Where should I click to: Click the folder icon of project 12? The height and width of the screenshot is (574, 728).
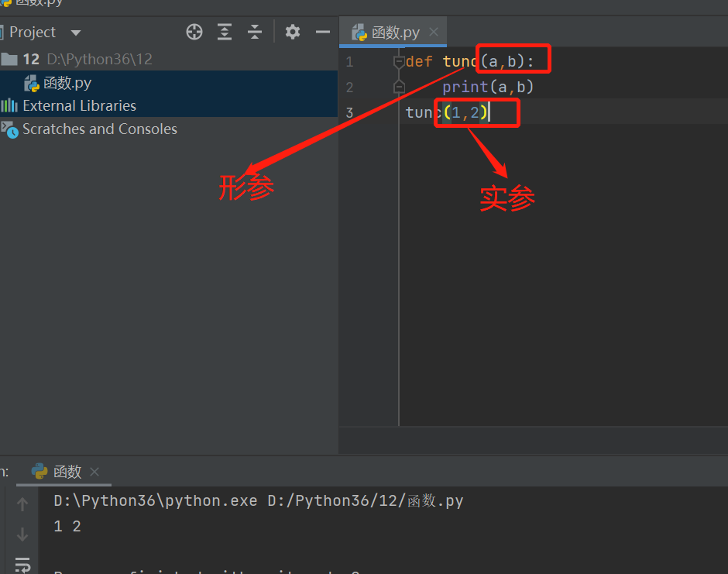click(9, 59)
